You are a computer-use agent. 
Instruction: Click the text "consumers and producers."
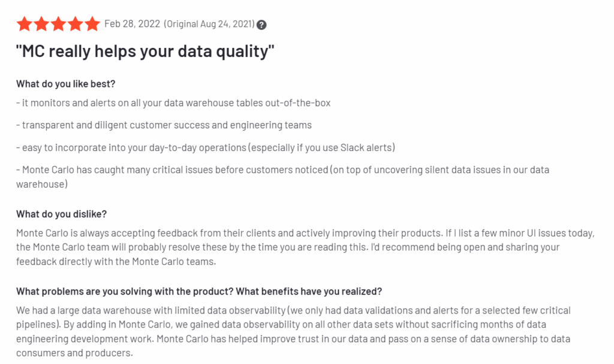(x=74, y=353)
